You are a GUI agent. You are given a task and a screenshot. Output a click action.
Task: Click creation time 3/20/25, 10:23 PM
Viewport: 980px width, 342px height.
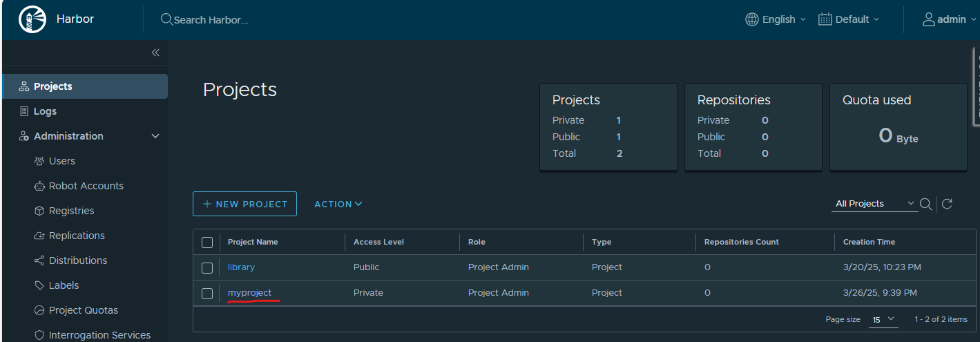[882, 267]
